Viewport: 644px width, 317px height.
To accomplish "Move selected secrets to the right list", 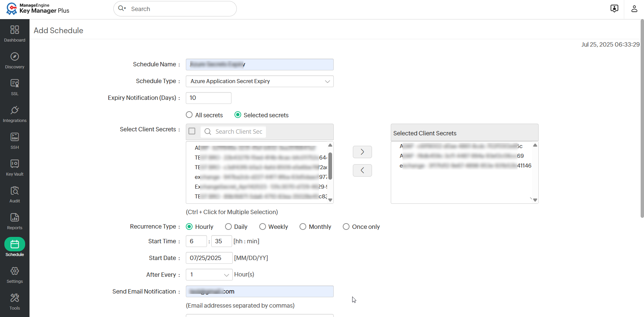I will coord(362,152).
